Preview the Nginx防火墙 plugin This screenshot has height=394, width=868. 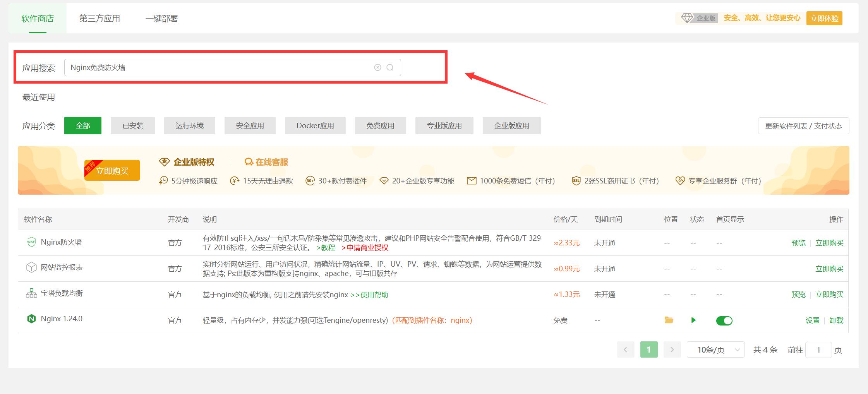pos(798,243)
